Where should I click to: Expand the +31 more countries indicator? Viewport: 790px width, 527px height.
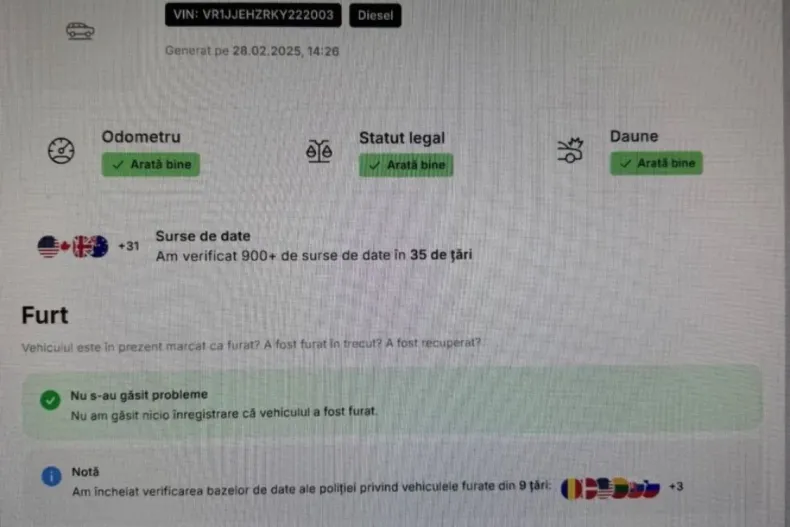[x=128, y=246]
